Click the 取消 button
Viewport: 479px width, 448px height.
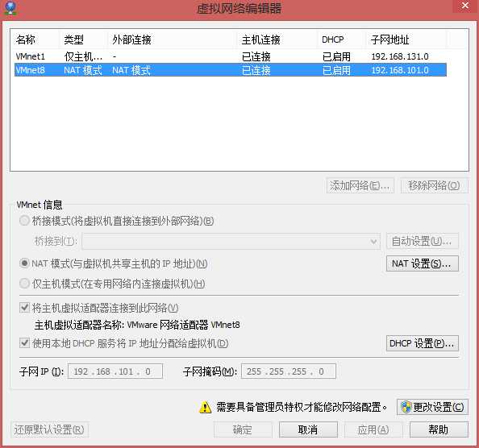pyautogui.click(x=308, y=429)
